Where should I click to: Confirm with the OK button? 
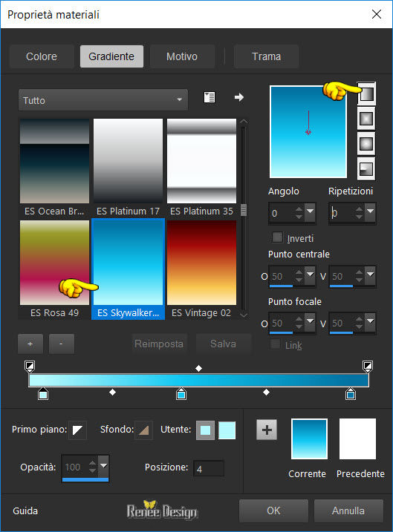click(273, 510)
